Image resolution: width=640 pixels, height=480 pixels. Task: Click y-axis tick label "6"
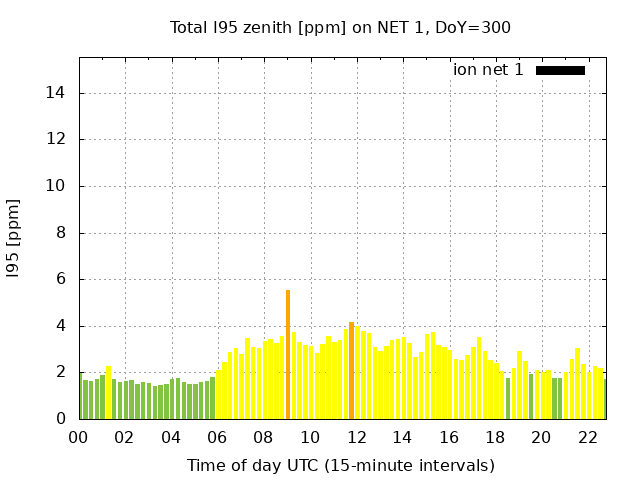pyautogui.click(x=62, y=279)
